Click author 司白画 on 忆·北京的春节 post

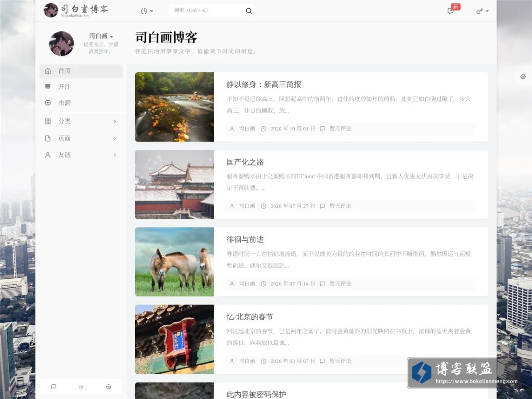247,361
